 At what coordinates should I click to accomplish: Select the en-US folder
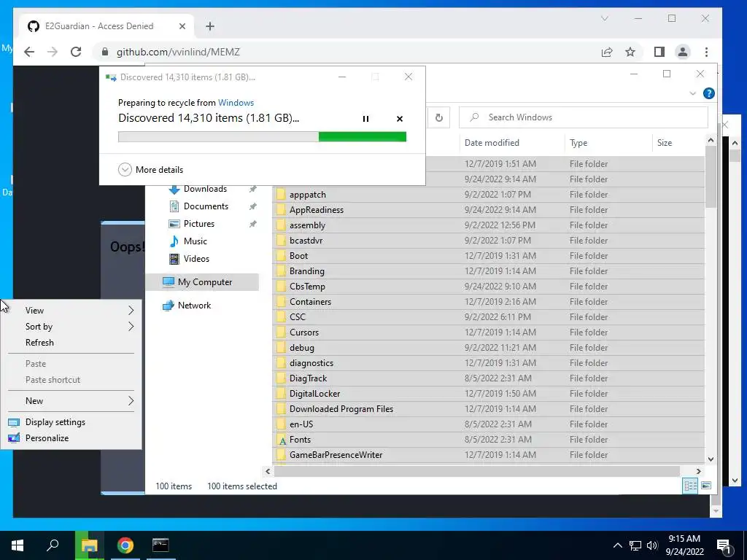301,424
